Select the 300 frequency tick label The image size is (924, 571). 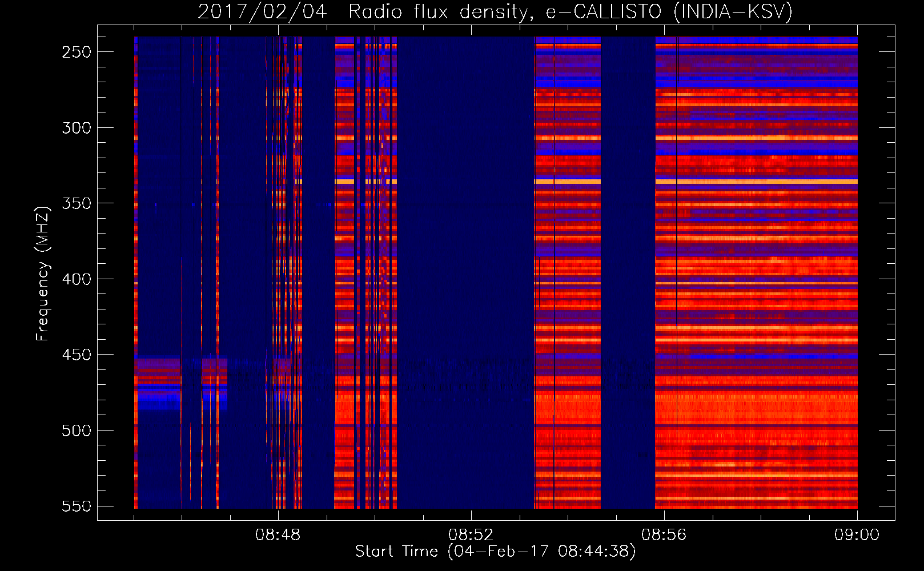coord(77,128)
